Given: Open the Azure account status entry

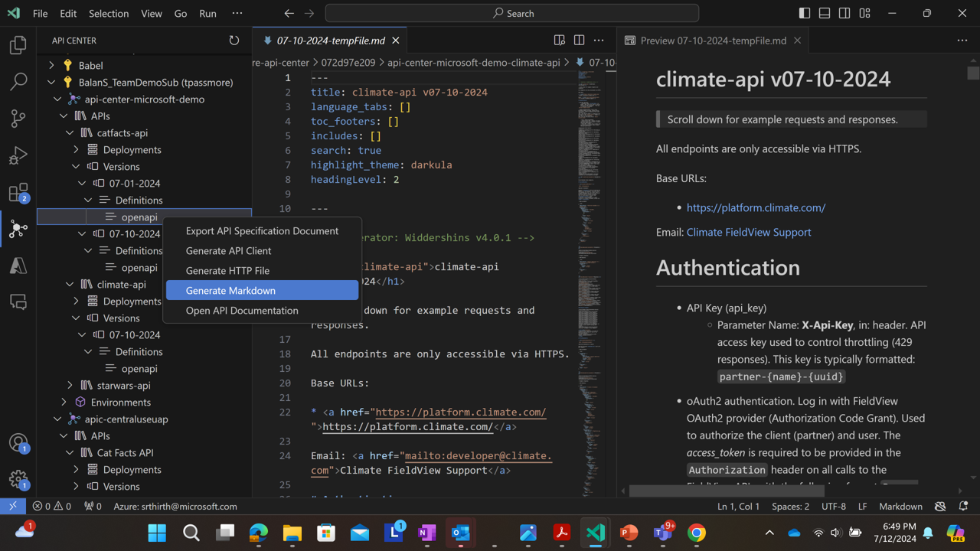Looking at the screenshot, I should 175,506.
